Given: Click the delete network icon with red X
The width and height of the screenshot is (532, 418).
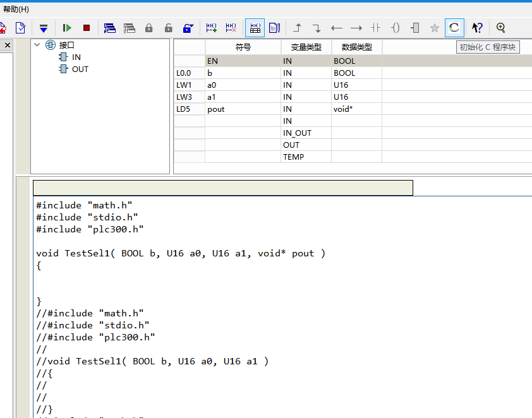Looking at the screenshot, I should (231, 28).
